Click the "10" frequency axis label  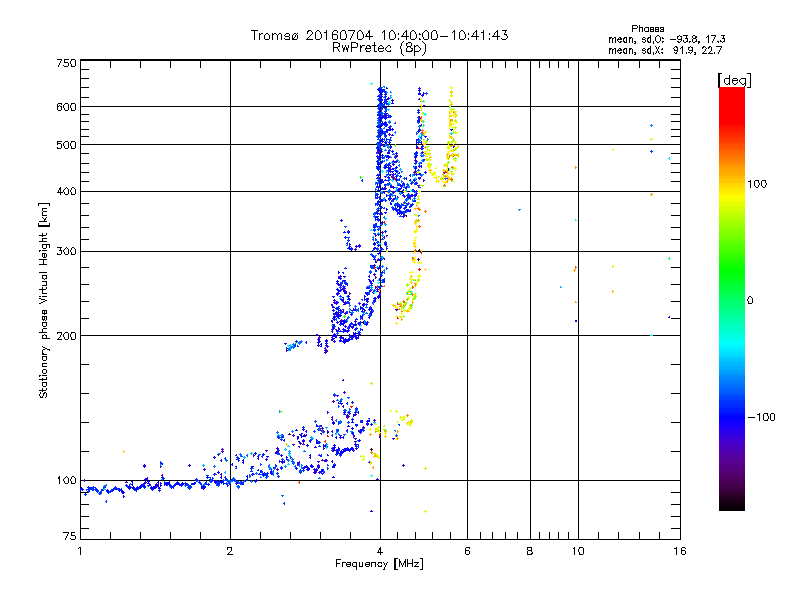(x=578, y=551)
